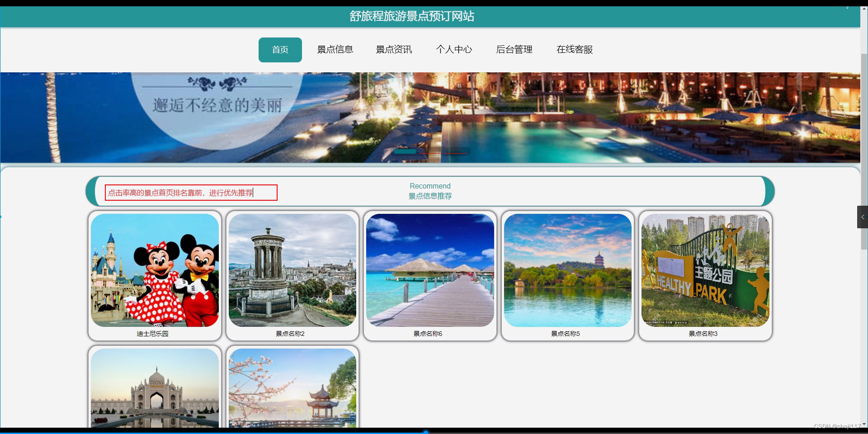Open the 首页 navigation tab
Viewport: 868px width, 434px height.
coord(280,50)
